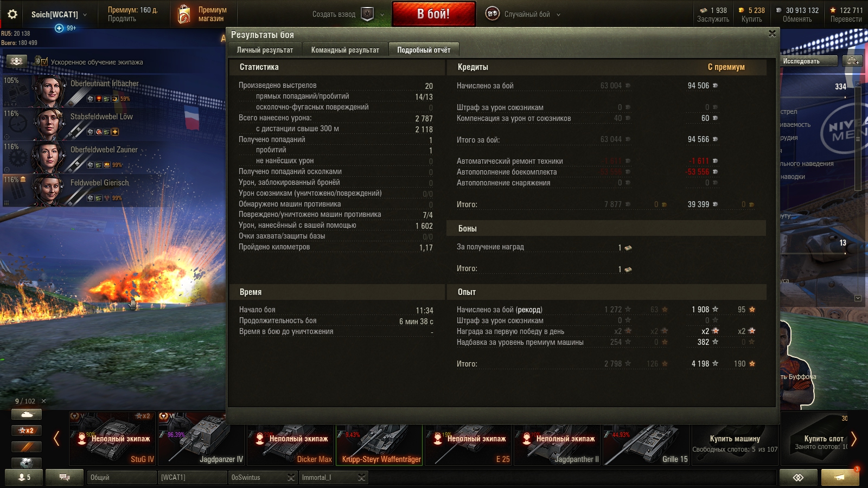868x488 pixels.
Task: Expand the Случайный бой mode dropdown
Action: (x=559, y=15)
